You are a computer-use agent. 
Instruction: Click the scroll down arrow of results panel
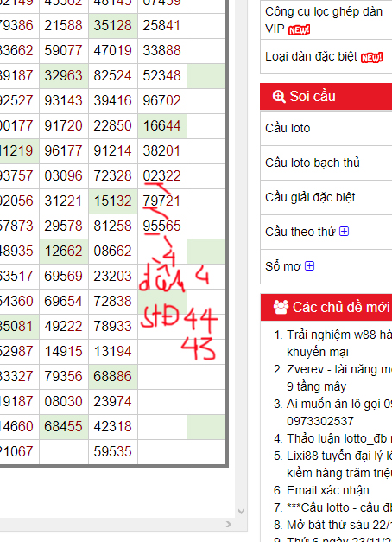[242, 511]
